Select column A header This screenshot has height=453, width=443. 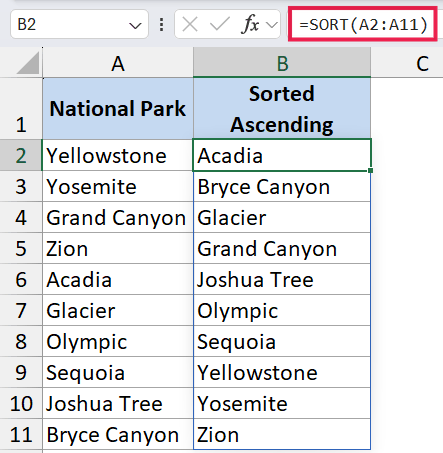(x=118, y=63)
